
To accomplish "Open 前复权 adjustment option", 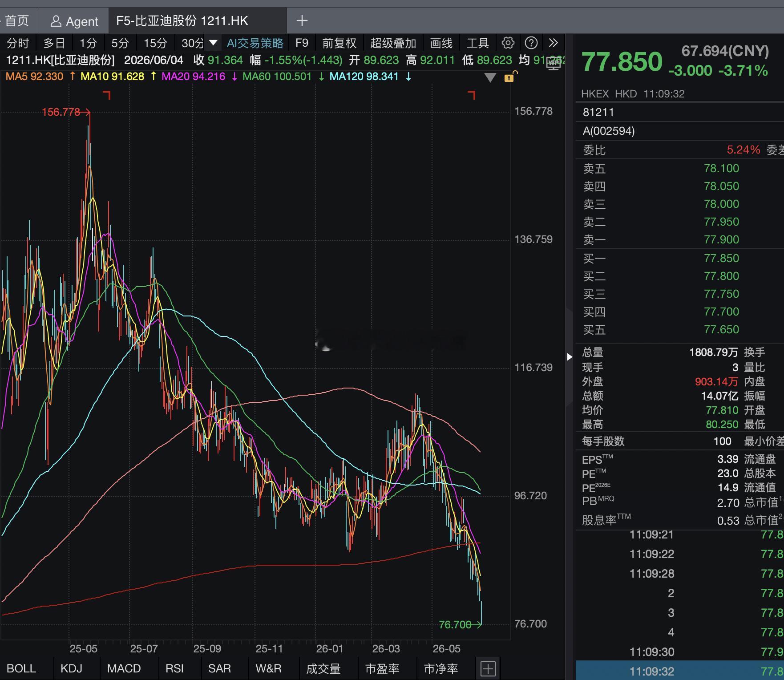I will click(339, 43).
